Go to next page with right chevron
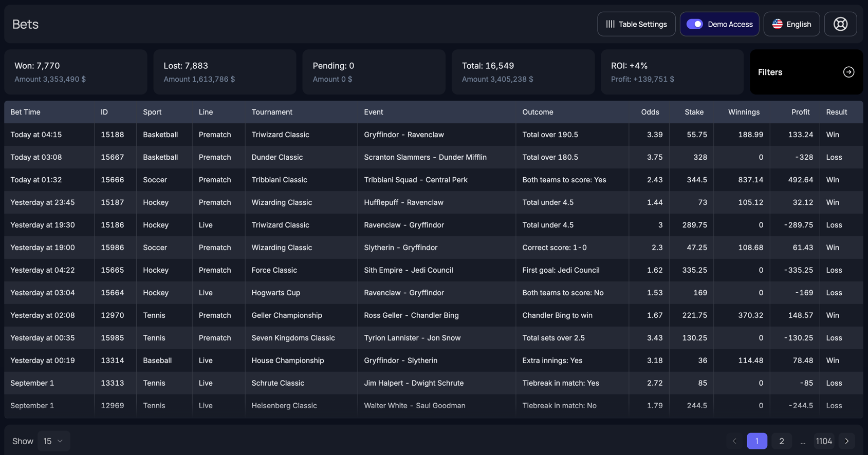 click(x=846, y=441)
